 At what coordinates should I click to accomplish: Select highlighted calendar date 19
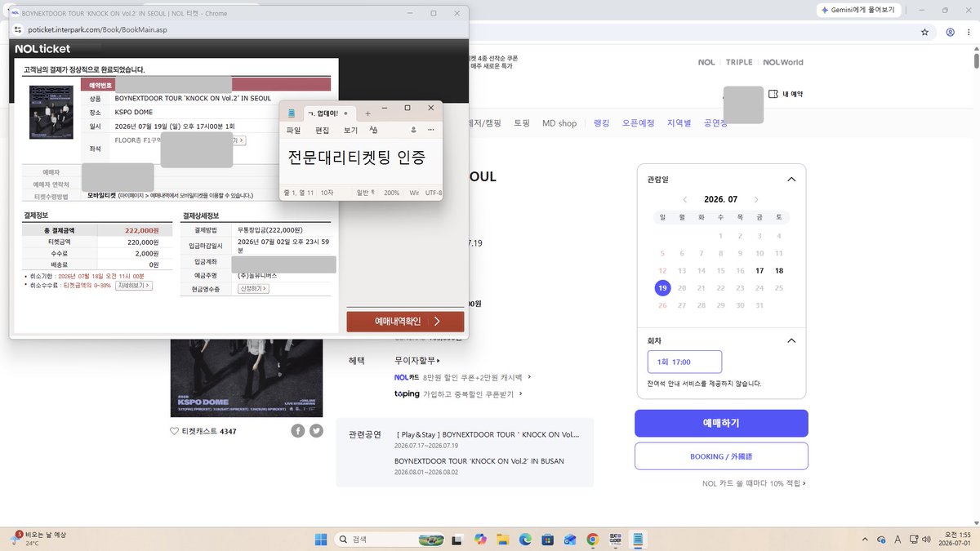662,287
